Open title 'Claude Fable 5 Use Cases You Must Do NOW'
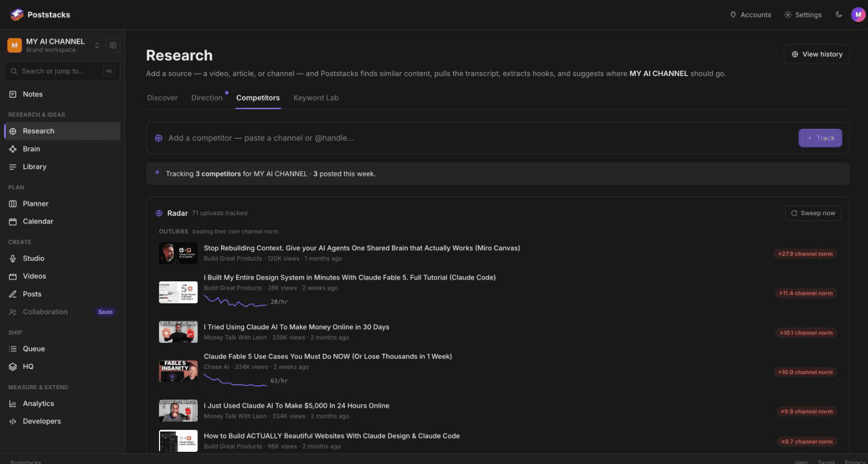Viewport: 868px width, 464px height. point(328,357)
